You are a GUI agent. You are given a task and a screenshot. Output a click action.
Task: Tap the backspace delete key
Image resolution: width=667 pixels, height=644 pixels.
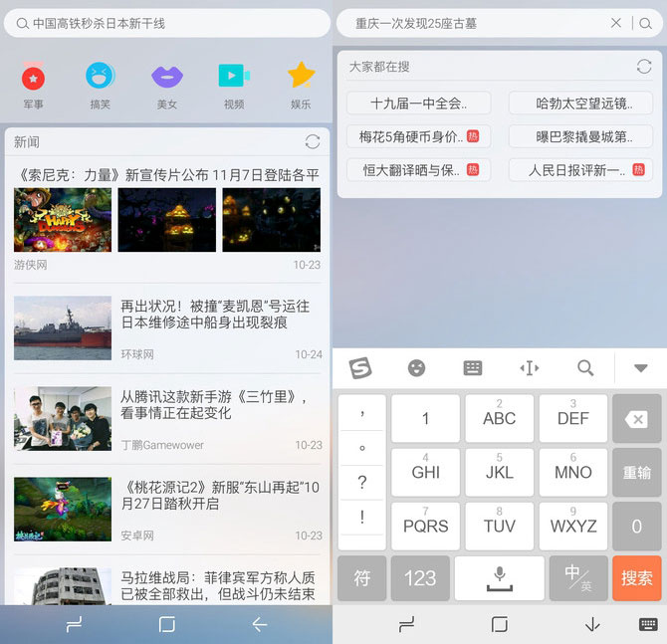click(637, 419)
